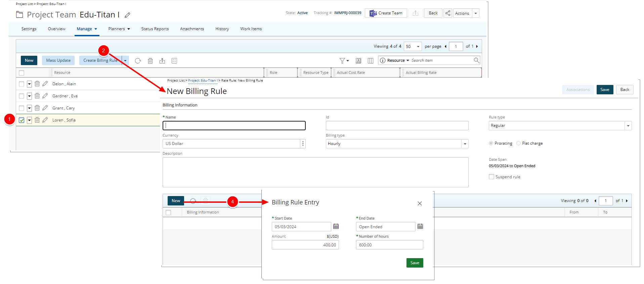Click the search magnifier icon
Image resolution: width=644 pixels, height=284 pixels.
pos(476,60)
